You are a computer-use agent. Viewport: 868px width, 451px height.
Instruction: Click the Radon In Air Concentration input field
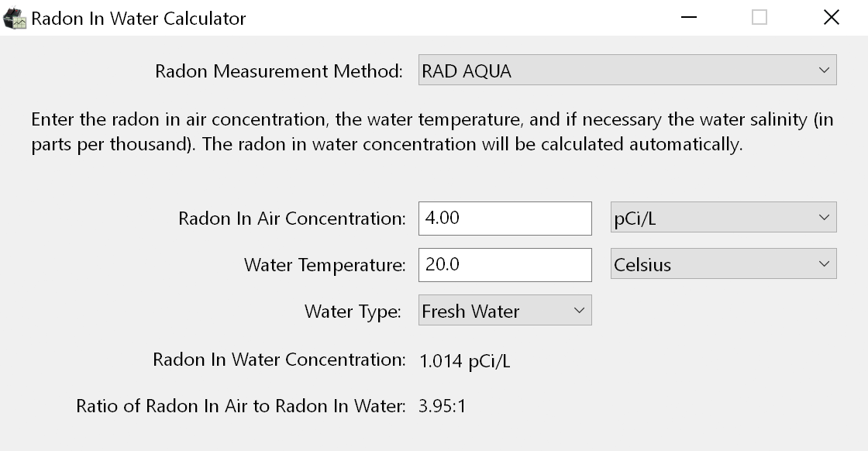505,218
